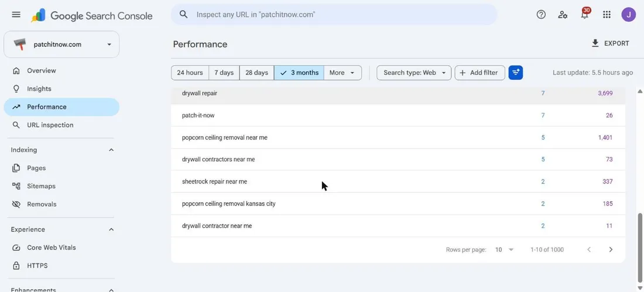The width and height of the screenshot is (644, 292).
Task: Click the search magnifier icon in URL bar
Action: pos(184,15)
